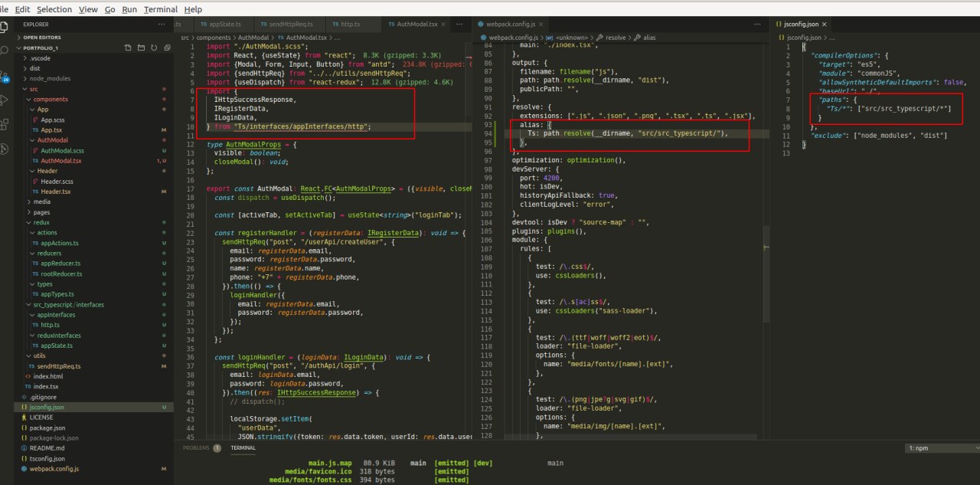Switch to the PROBLEMS panel tab
Viewport: 980px width, 485px height.
click(196, 447)
